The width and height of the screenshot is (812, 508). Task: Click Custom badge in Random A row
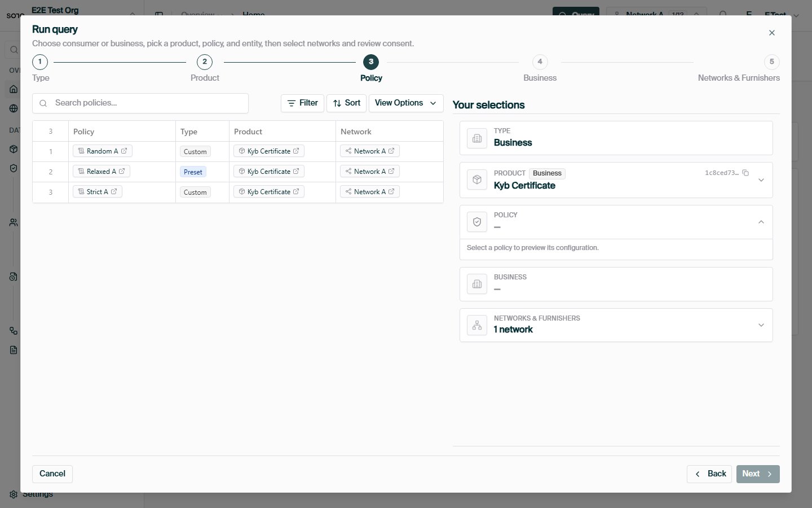tap(195, 152)
